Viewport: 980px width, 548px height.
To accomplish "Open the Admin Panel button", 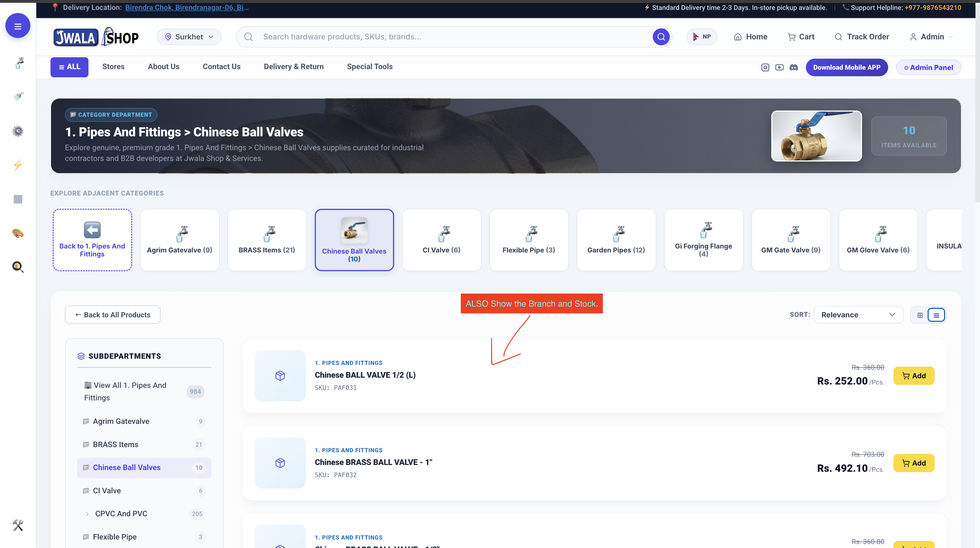I will (929, 68).
